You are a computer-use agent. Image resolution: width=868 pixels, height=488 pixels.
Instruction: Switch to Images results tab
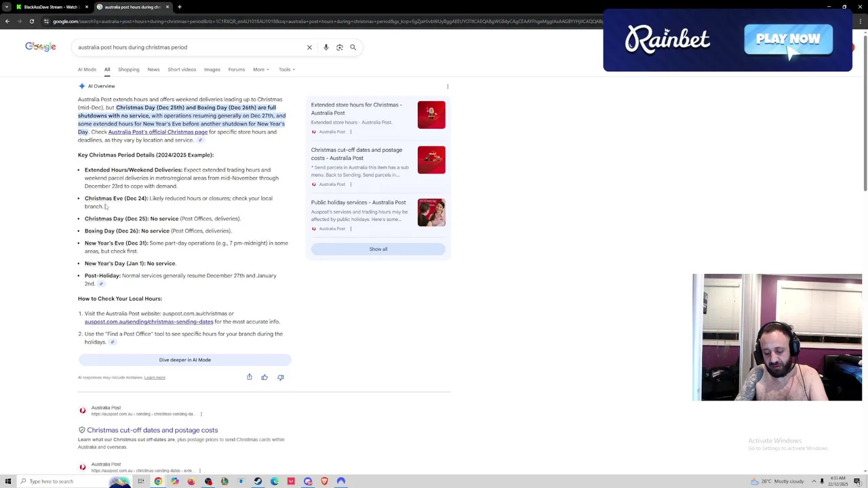tap(212, 69)
